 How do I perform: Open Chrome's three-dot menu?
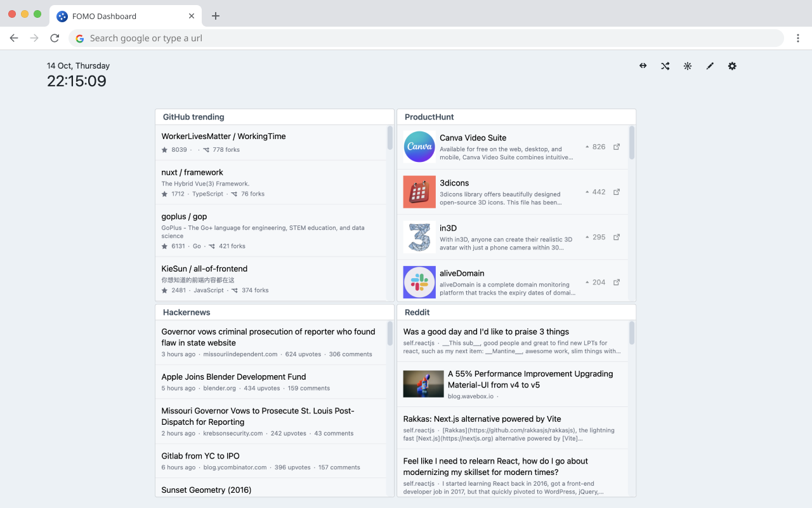coord(798,38)
